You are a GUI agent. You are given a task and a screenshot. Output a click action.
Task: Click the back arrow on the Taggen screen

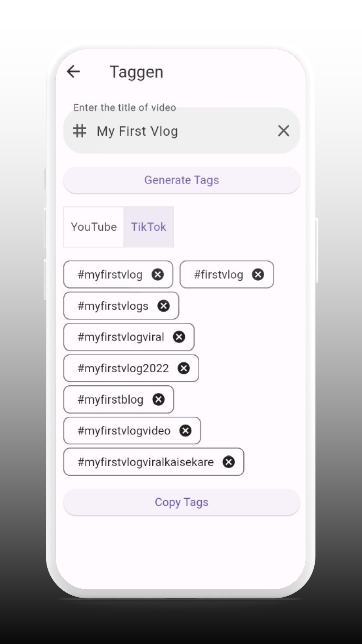click(73, 71)
